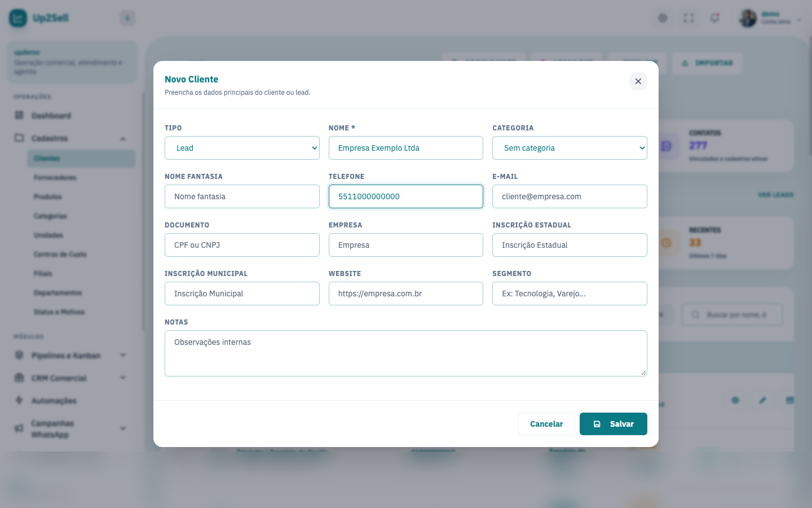Image resolution: width=812 pixels, height=508 pixels.
Task: Click the Automações lightning icon
Action: click(19, 400)
